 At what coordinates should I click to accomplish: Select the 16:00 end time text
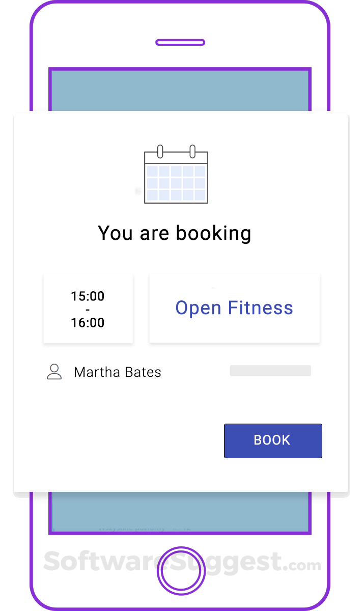tap(88, 323)
